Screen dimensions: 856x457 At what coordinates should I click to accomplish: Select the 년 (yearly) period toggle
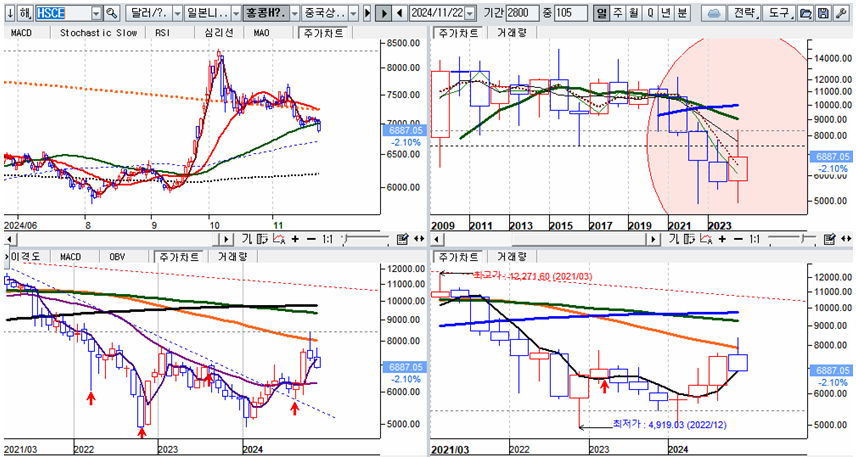tap(667, 13)
